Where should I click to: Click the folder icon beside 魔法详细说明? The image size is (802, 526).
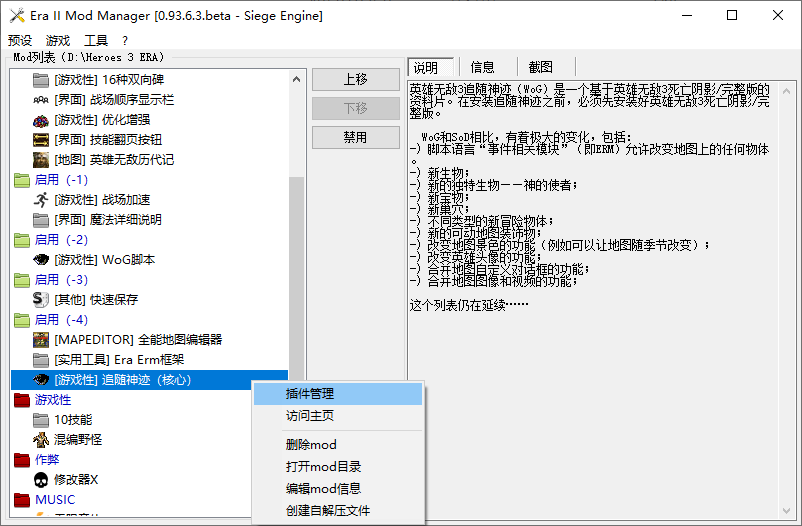(41, 220)
